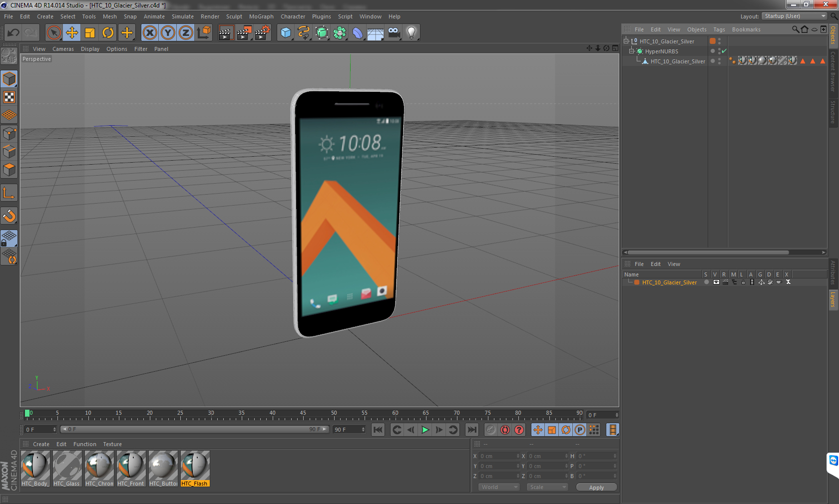The width and height of the screenshot is (839, 504).
Task: Select the HTC_Flash material
Action: tap(195, 469)
